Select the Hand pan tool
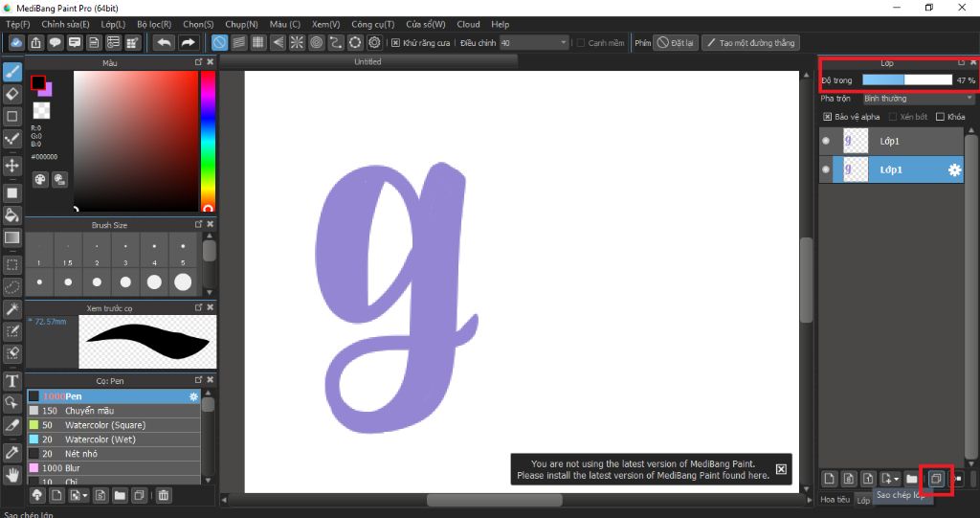The image size is (980, 518). coord(12,474)
